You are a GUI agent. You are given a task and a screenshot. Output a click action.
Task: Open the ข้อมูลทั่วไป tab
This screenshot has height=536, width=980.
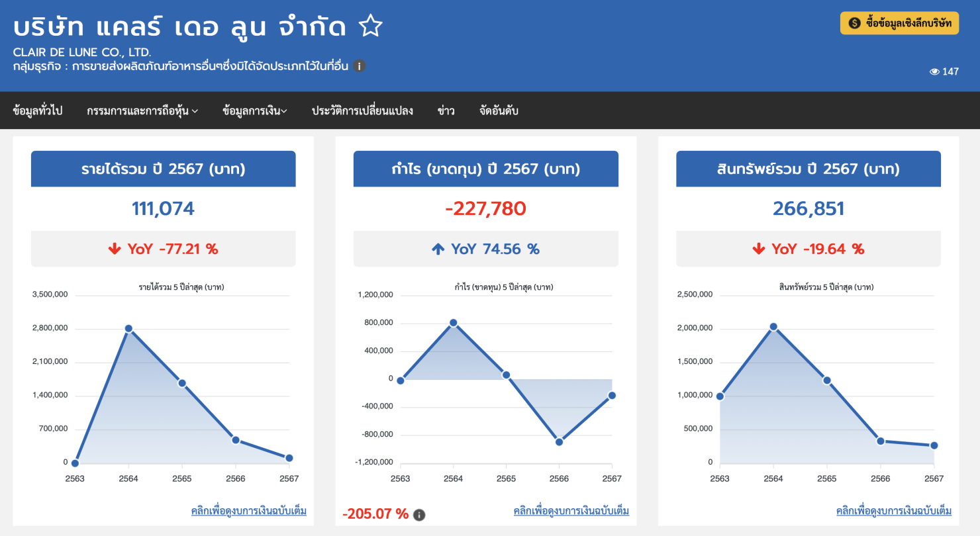click(38, 111)
